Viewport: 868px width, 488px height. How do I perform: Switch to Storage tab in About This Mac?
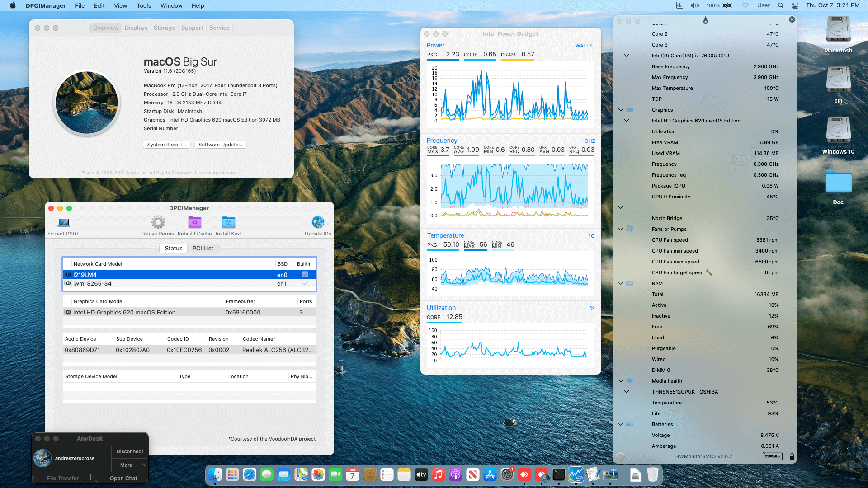[164, 28]
